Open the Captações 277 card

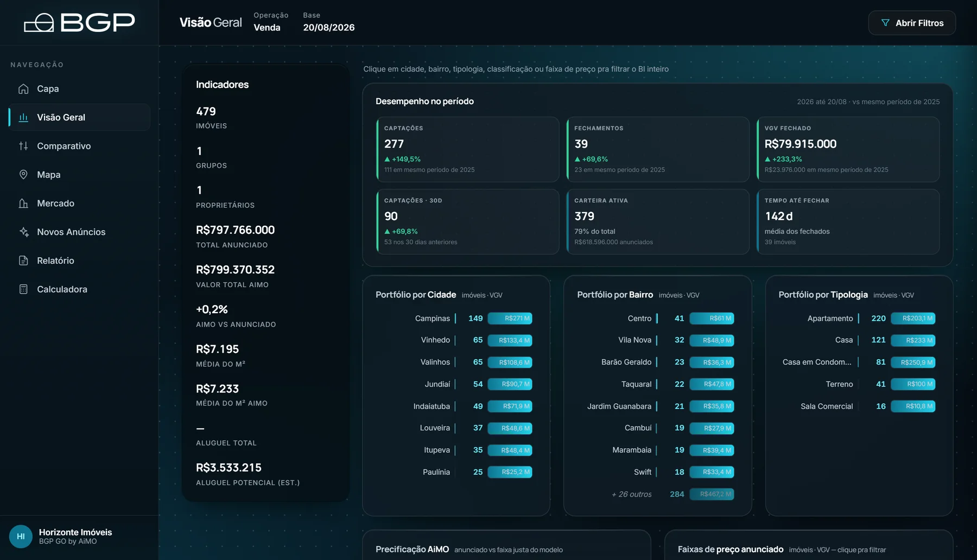tap(467, 149)
